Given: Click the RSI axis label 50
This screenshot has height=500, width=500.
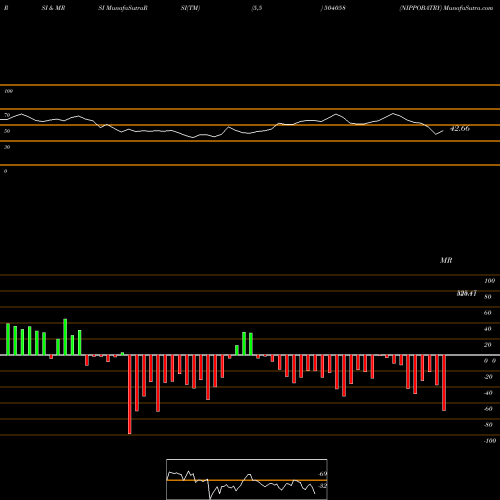Looking at the screenshot, I should point(7,131).
